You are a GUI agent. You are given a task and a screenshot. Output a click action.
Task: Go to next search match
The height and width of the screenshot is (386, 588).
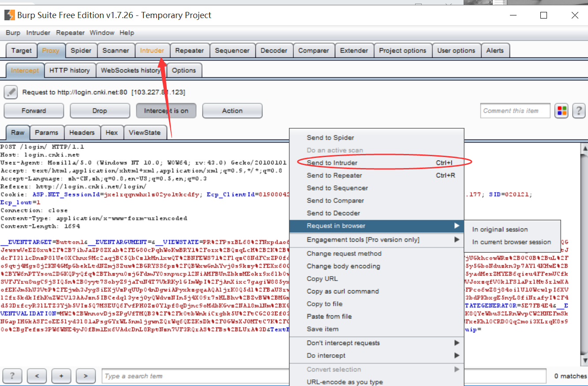point(86,376)
